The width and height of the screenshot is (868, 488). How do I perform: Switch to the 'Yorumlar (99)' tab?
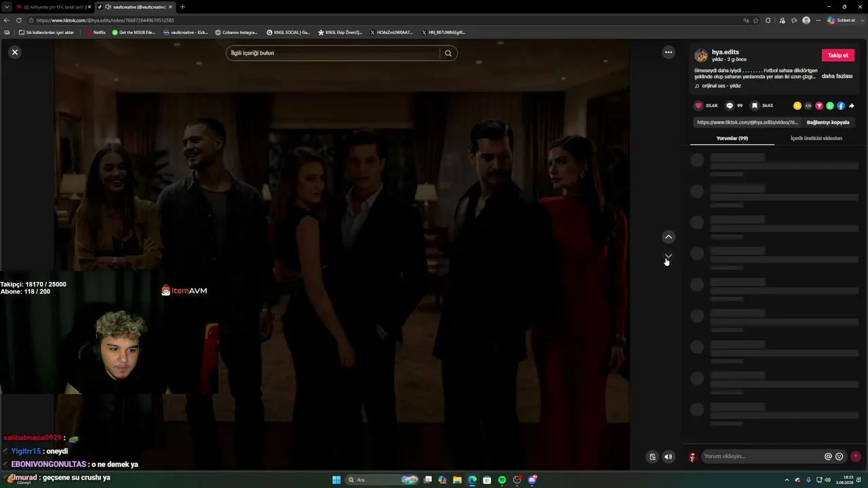pos(732,138)
